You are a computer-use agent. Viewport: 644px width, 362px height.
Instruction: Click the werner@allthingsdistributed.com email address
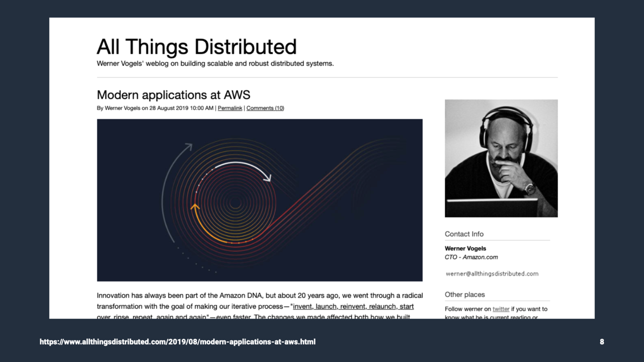click(x=492, y=274)
